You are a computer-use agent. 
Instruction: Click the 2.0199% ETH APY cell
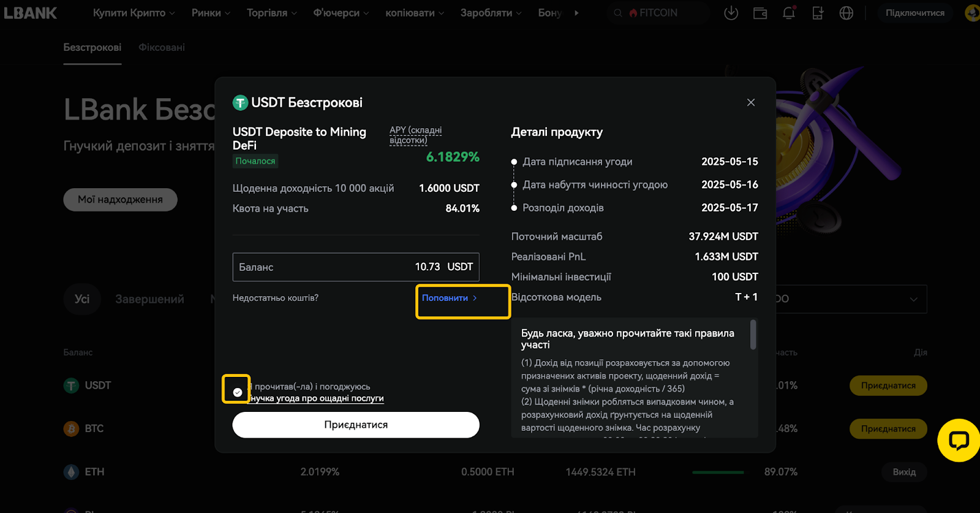tap(320, 472)
